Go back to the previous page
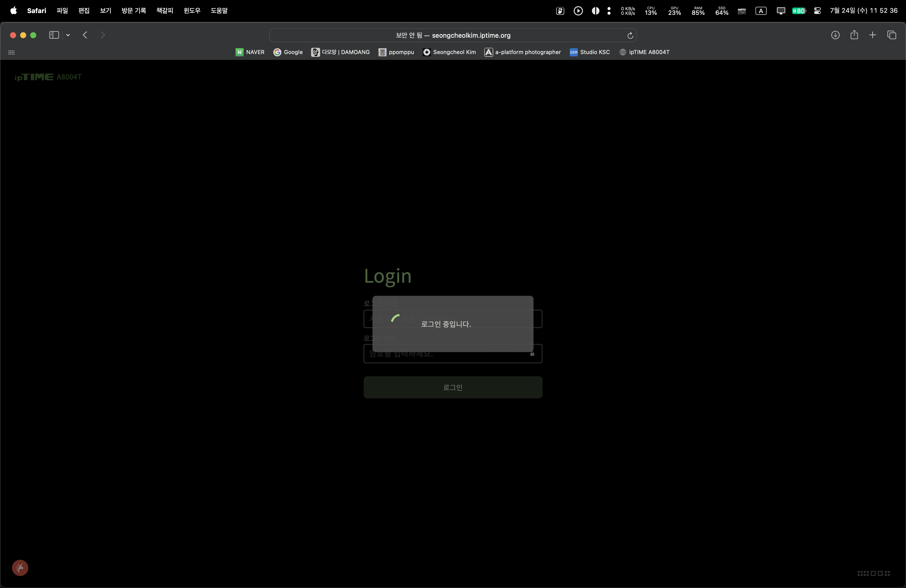The width and height of the screenshot is (906, 588). coord(85,35)
